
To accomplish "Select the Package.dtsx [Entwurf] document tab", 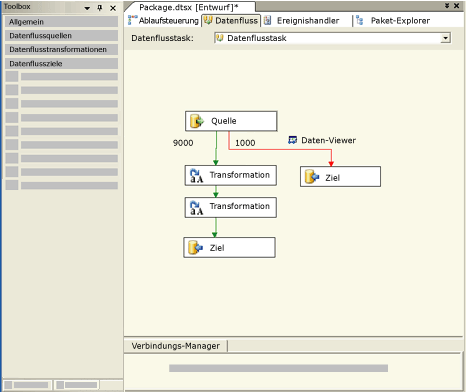I will (x=189, y=7).
